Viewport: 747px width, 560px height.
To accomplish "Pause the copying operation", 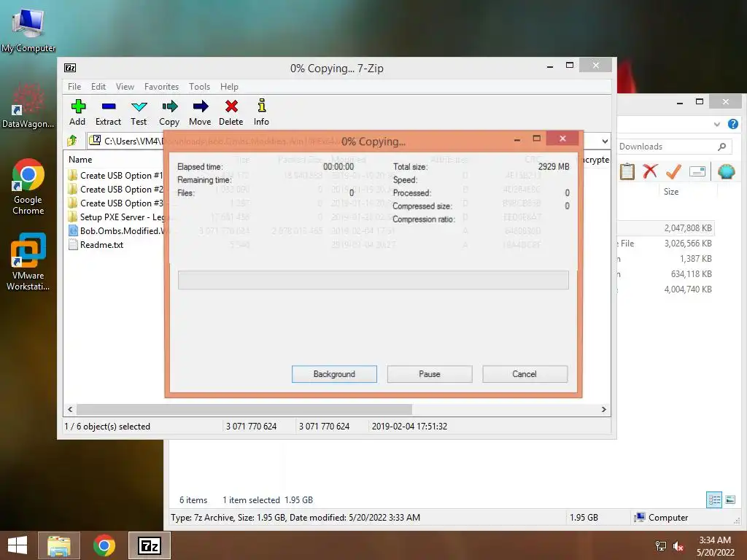I will (430, 374).
